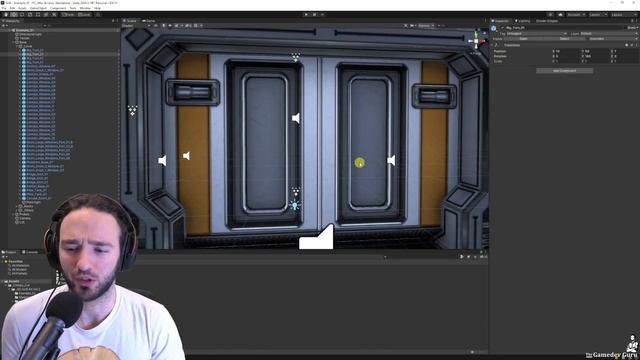Click the prefab Open button
Image resolution: width=640 pixels, height=360 pixels.
pos(523,39)
